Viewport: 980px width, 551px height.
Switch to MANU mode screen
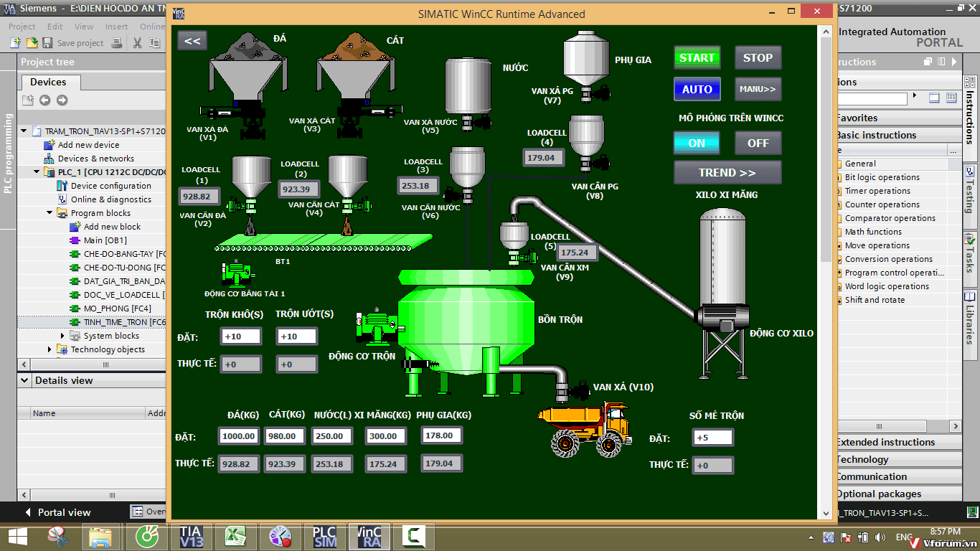(758, 89)
